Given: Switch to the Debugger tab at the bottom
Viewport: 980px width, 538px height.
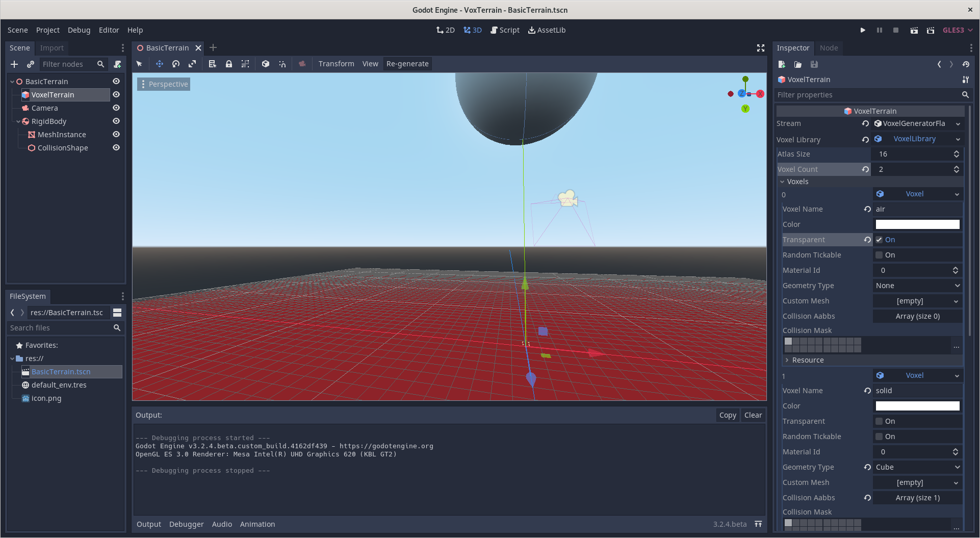Looking at the screenshot, I should coord(186,524).
